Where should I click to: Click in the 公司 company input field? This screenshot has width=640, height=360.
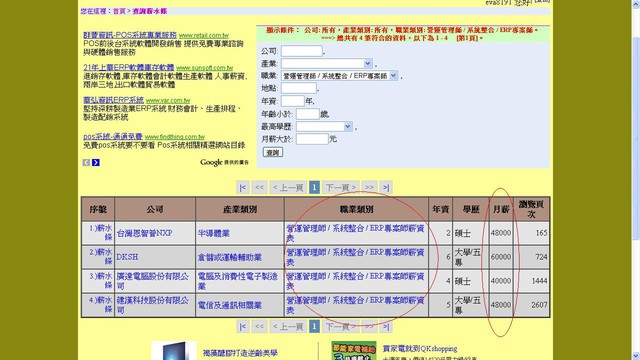[302, 51]
